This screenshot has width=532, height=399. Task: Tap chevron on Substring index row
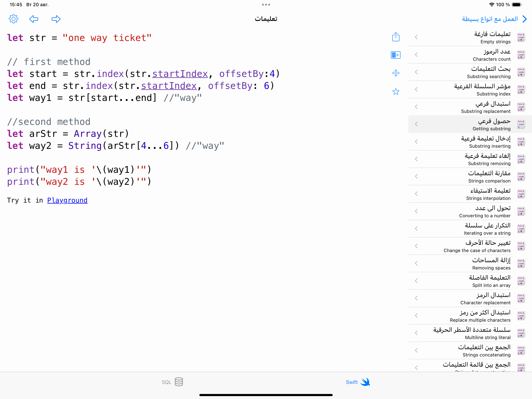pos(416,90)
